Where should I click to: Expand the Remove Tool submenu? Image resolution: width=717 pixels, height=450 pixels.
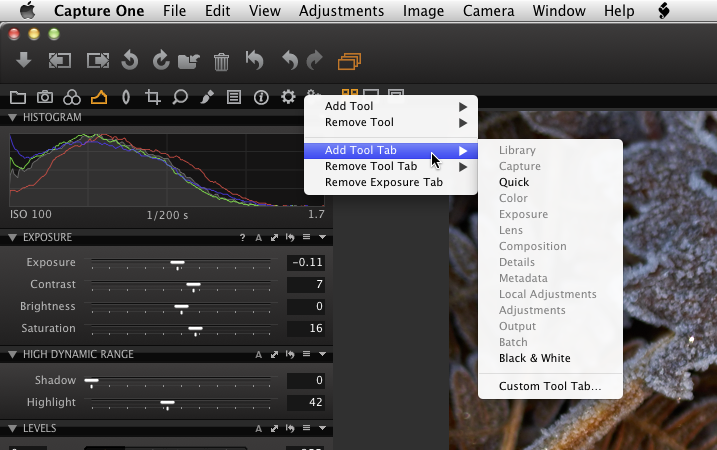[391, 123]
